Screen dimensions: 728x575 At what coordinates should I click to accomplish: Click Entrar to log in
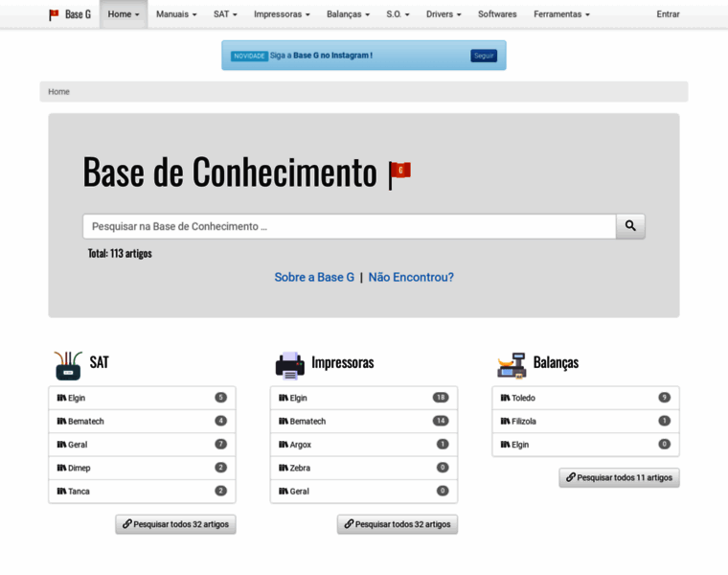pos(668,14)
